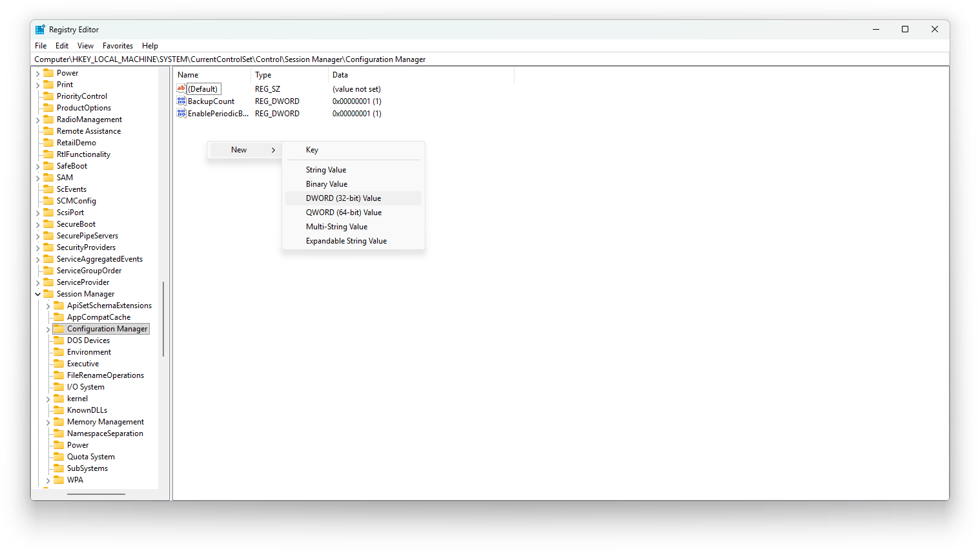Expand the kernel subkey chevron

coord(48,399)
